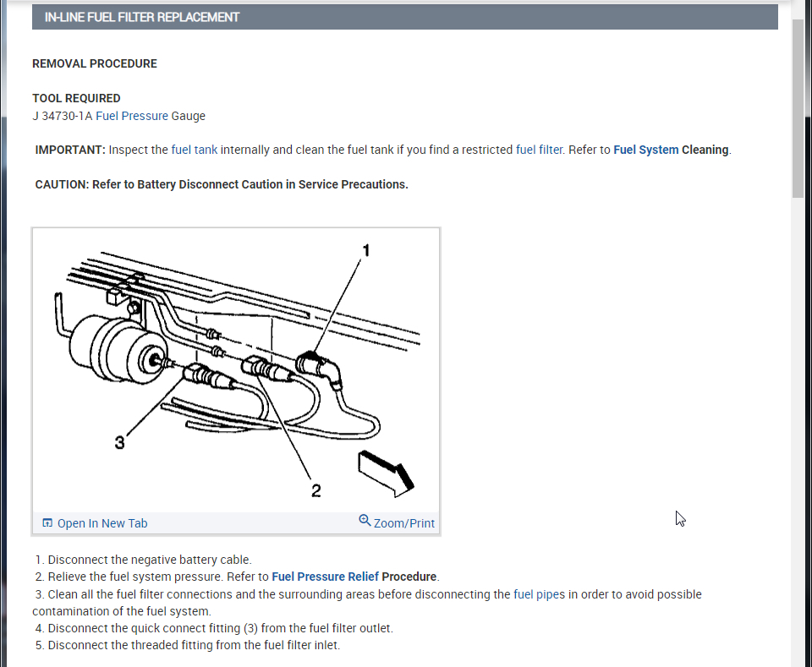Click the fuel filter diagram thumbnail

point(236,370)
